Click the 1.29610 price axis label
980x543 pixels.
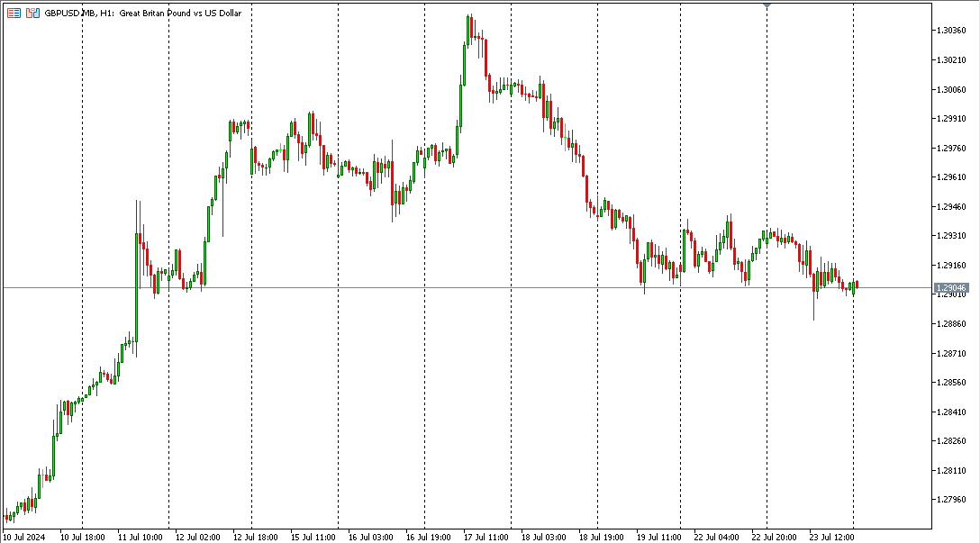coord(950,177)
